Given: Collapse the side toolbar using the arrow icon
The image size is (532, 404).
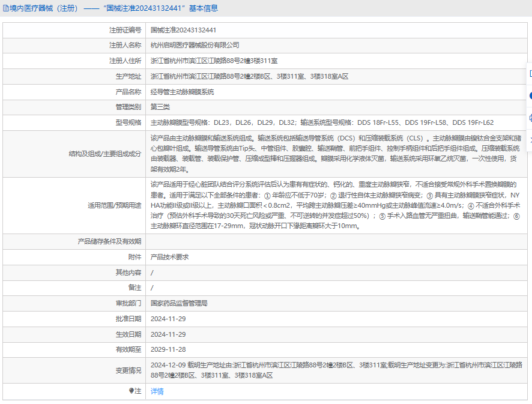Looking at the screenshot, I should (530, 139).
